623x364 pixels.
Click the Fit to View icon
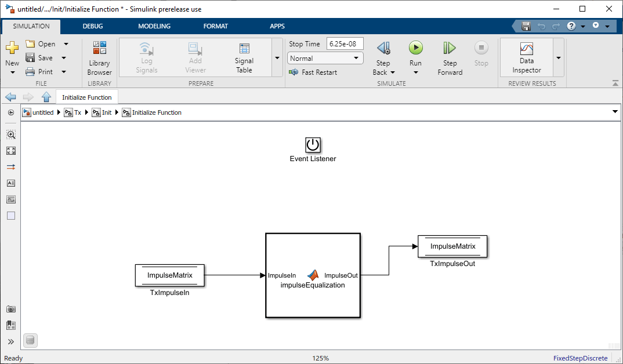[11, 151]
